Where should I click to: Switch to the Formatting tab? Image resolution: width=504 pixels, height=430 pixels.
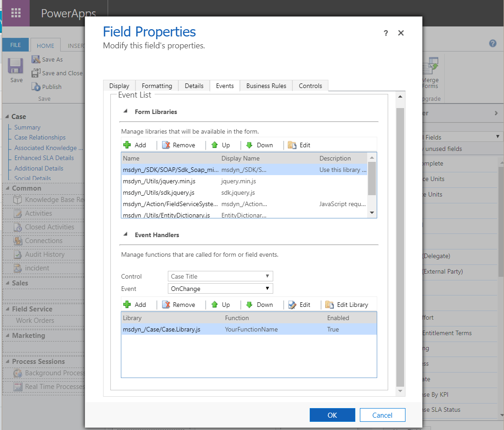[x=156, y=85]
